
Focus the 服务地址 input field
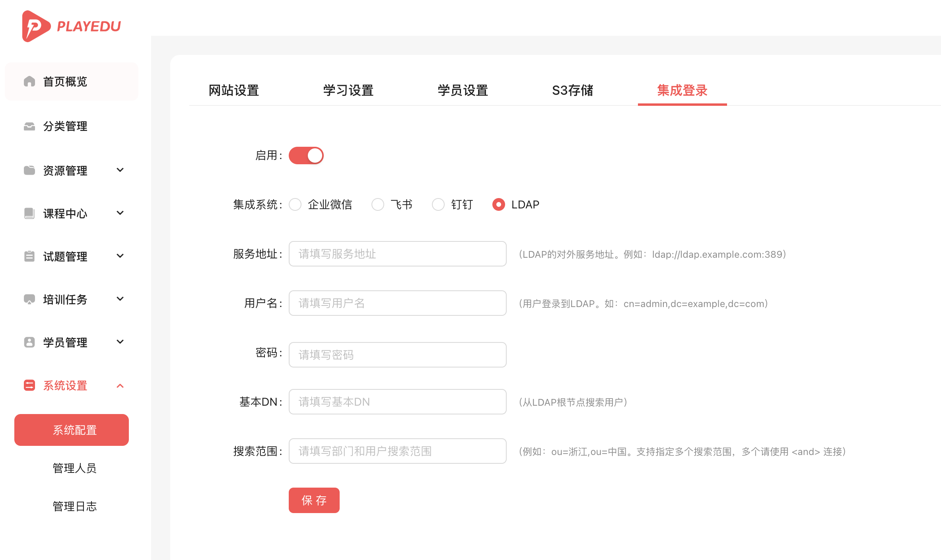(397, 254)
